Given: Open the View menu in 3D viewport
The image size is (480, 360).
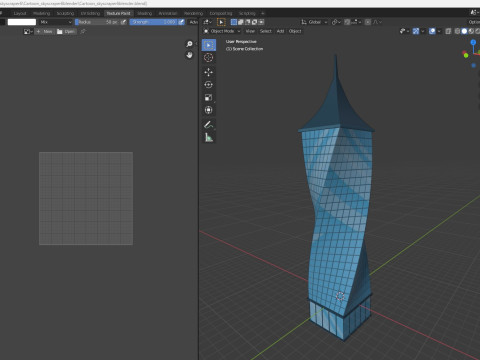Looking at the screenshot, I should pos(250,31).
